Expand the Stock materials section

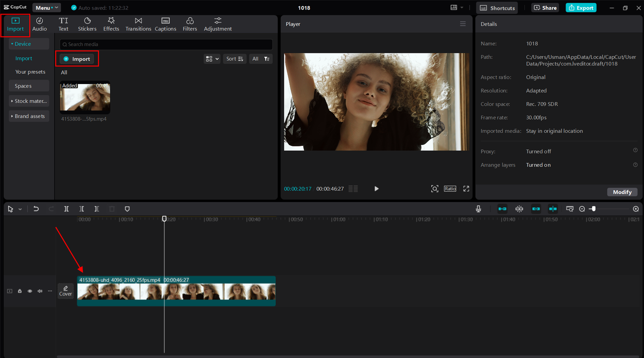point(29,101)
